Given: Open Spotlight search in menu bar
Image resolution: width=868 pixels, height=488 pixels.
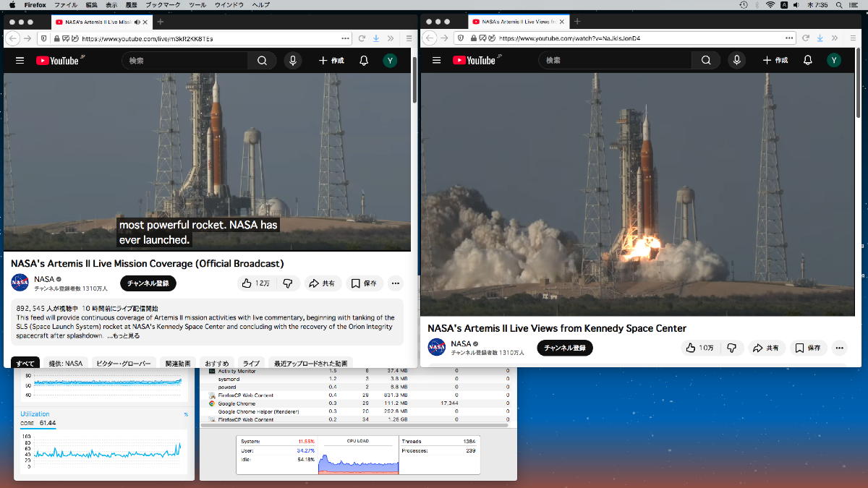Looking at the screenshot, I should pyautogui.click(x=838, y=5).
